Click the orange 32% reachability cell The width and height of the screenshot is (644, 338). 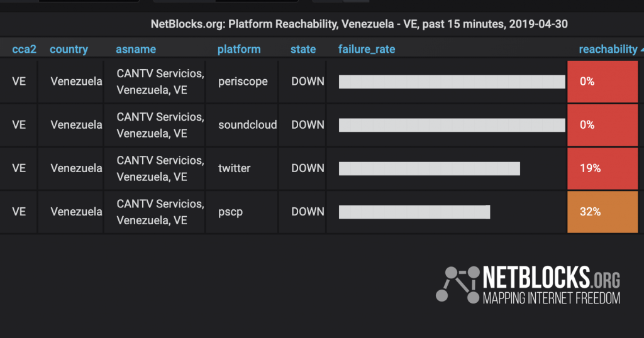click(602, 212)
